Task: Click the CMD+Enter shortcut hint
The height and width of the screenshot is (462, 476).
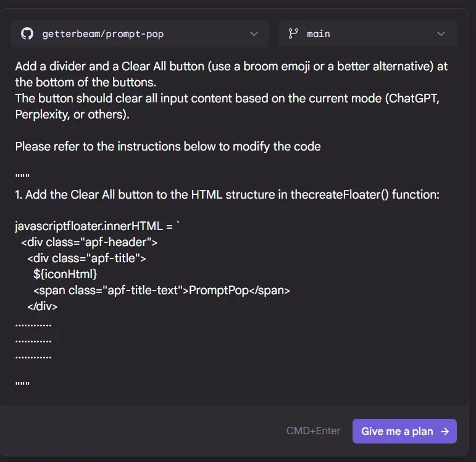Action: 313,431
